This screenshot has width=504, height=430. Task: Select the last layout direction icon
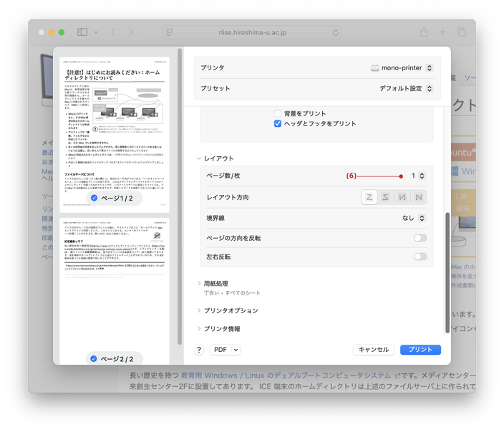click(x=418, y=197)
